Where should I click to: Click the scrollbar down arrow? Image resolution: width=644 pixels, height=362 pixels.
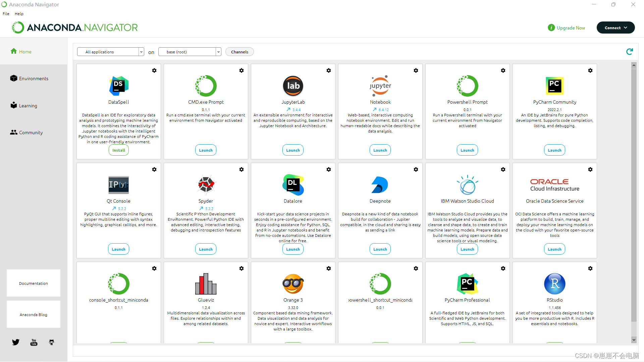tap(634, 340)
